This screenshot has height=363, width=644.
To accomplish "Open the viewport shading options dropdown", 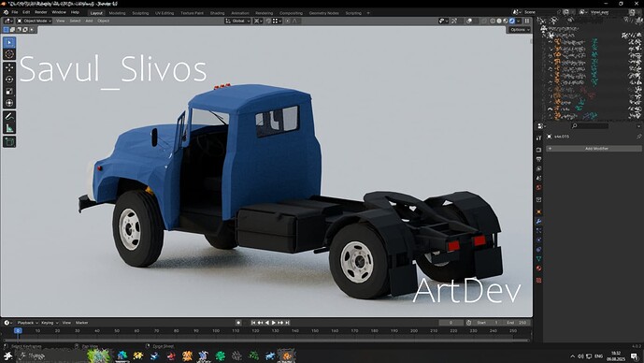I will [x=519, y=21].
